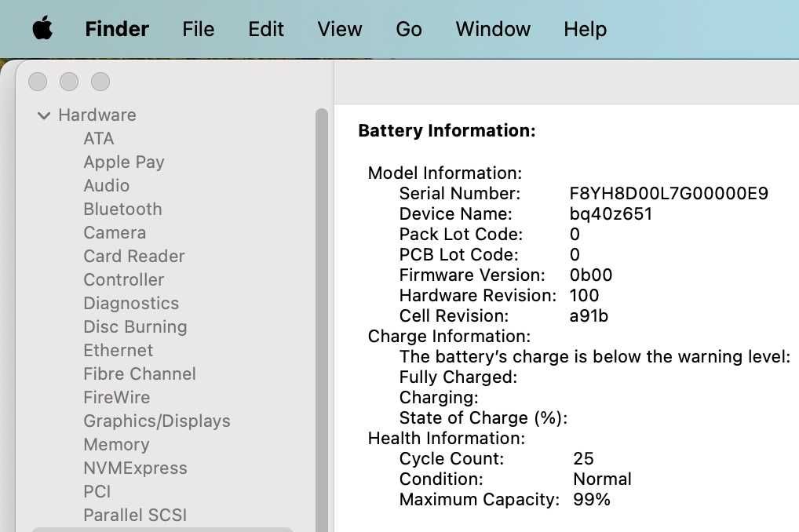This screenshot has width=799, height=532.
Task: Select Audio in the sidebar
Action: click(106, 185)
